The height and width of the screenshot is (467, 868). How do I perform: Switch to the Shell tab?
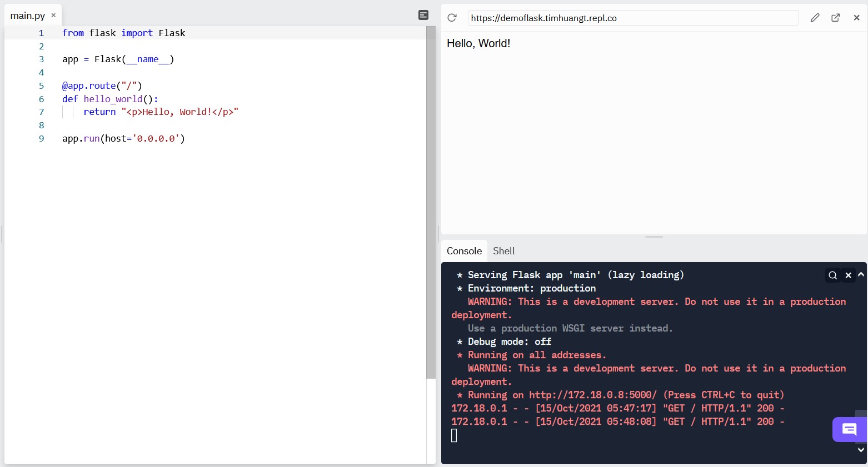pos(503,251)
